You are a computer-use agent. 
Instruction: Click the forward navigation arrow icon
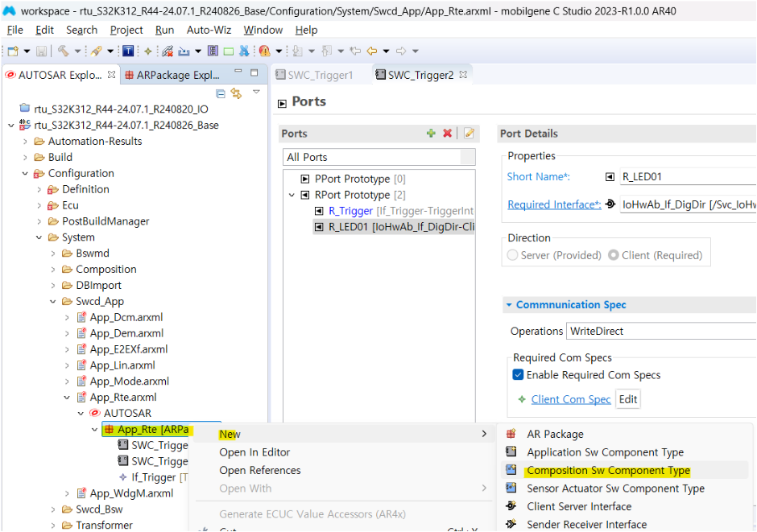point(401,51)
